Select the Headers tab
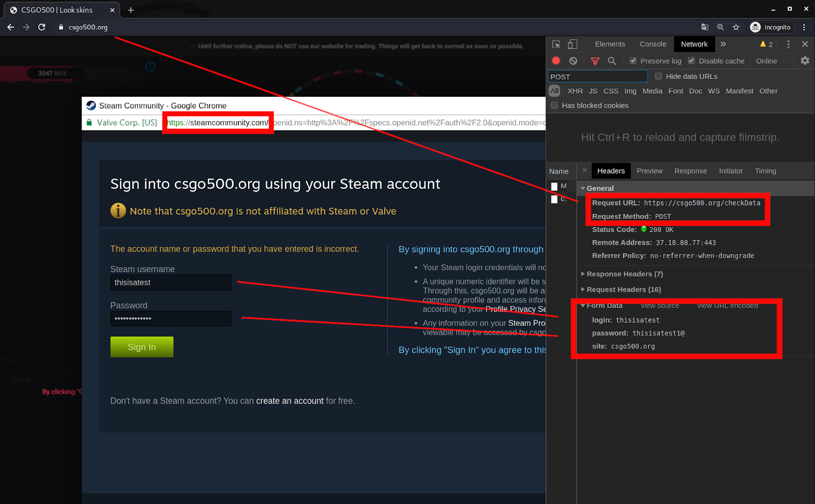 tap(611, 171)
